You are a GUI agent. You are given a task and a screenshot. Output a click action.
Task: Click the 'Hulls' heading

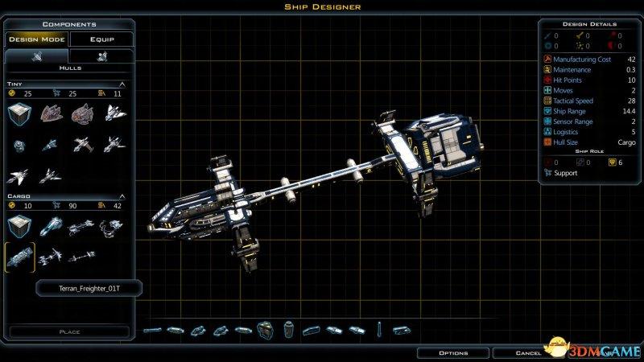pos(70,68)
